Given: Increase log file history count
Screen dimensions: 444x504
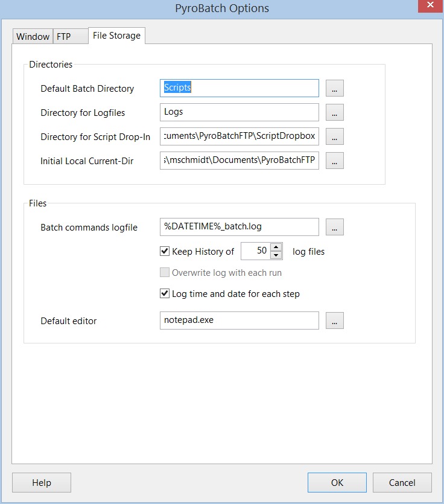Looking at the screenshot, I should (x=276, y=247).
